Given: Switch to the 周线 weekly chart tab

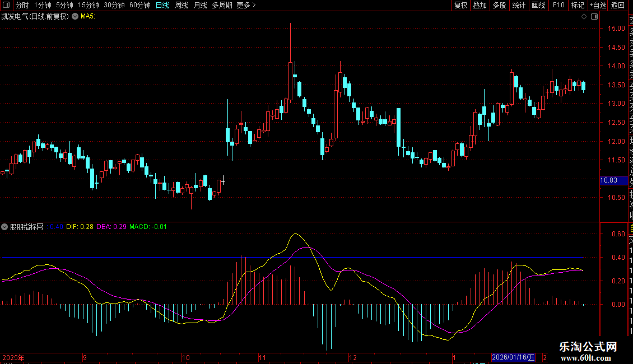Looking at the screenshot, I should click(181, 6).
